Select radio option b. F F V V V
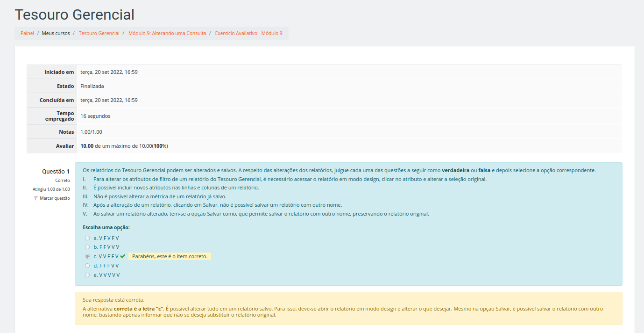The image size is (644, 333). point(87,247)
